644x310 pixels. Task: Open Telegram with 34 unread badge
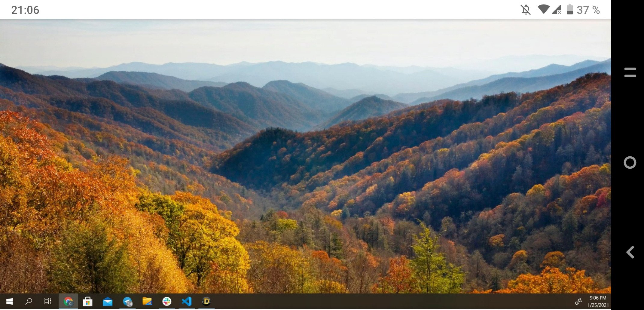(127, 301)
